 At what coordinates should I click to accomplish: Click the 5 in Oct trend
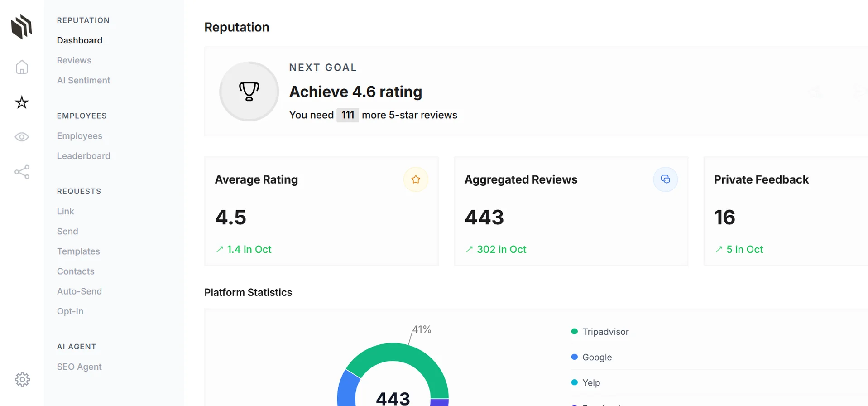(739, 249)
